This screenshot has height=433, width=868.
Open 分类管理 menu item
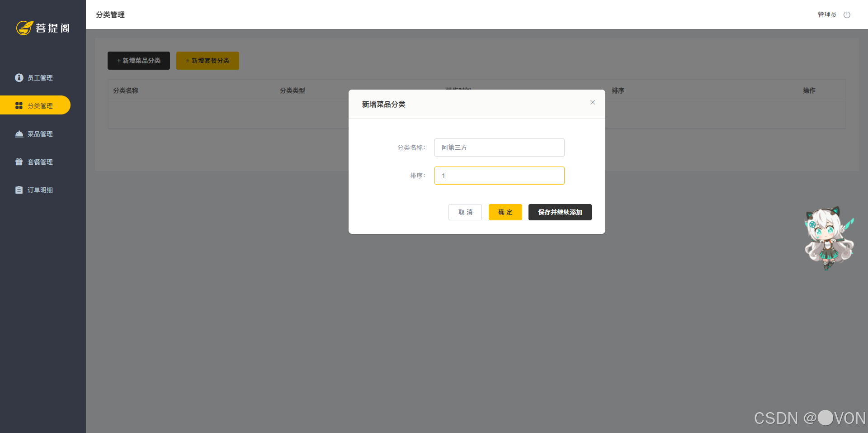click(35, 105)
